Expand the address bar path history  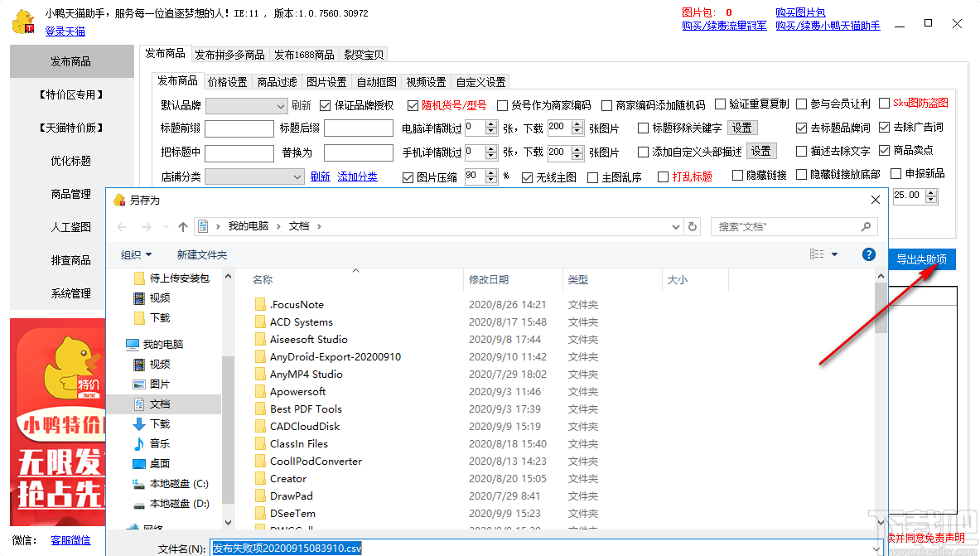coord(676,226)
